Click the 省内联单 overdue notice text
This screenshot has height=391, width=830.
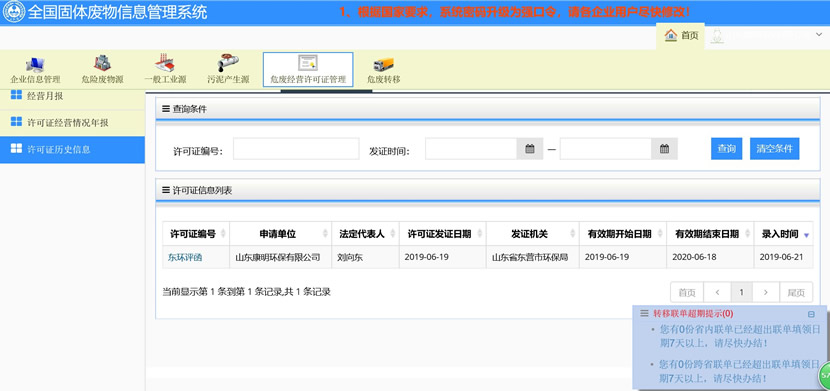(x=739, y=336)
